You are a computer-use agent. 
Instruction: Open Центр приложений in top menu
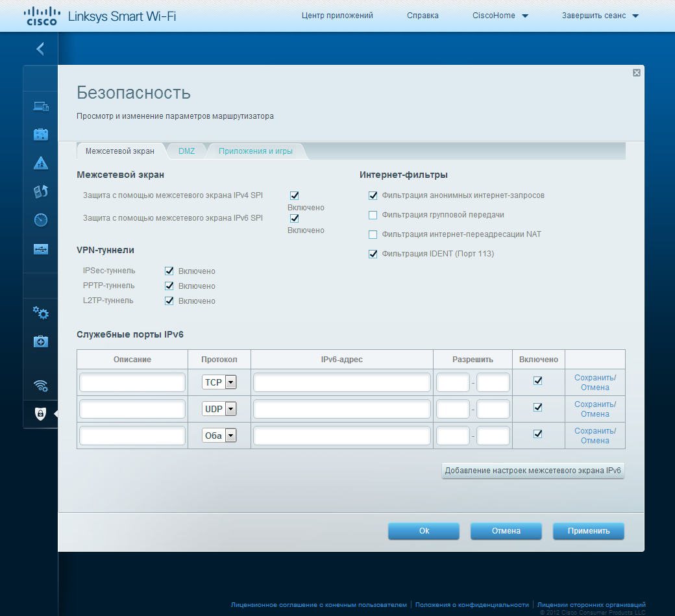(x=337, y=16)
